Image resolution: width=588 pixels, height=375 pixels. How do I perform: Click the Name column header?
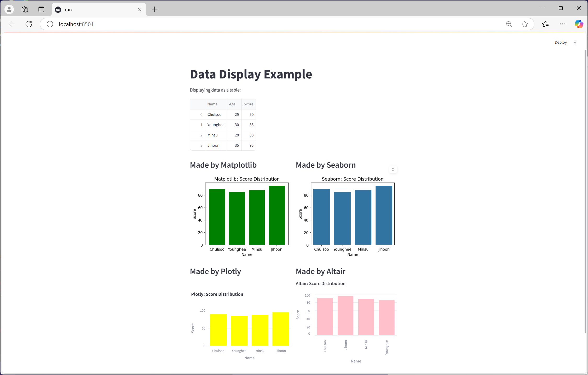click(216, 104)
